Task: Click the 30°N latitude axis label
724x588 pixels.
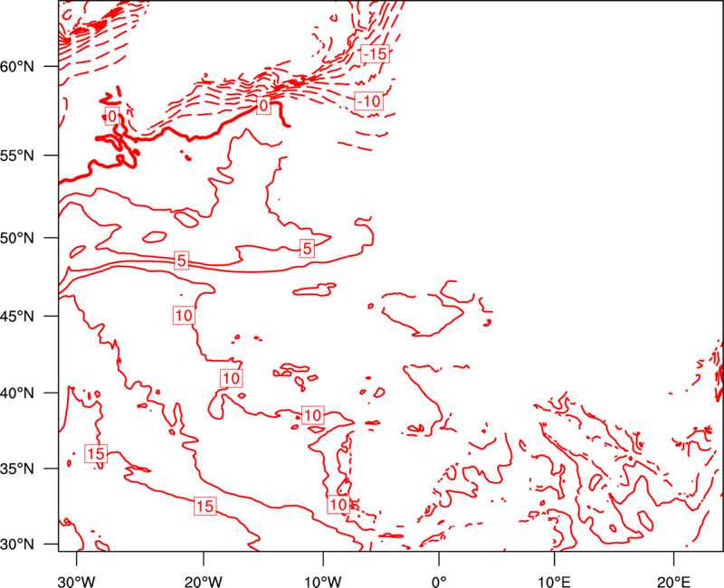Action: 17,545
